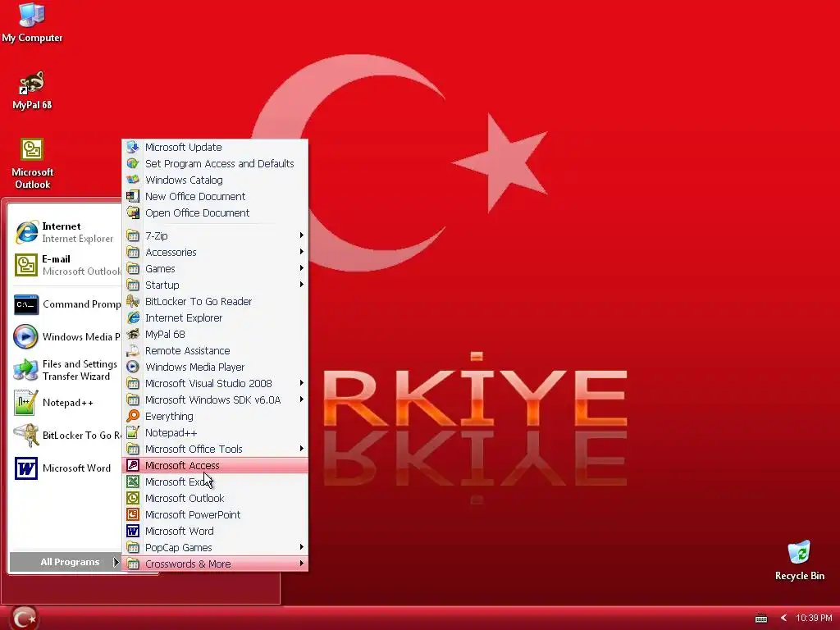Click the All Programs button
Viewport: 840px width, 630px height.
(x=66, y=562)
